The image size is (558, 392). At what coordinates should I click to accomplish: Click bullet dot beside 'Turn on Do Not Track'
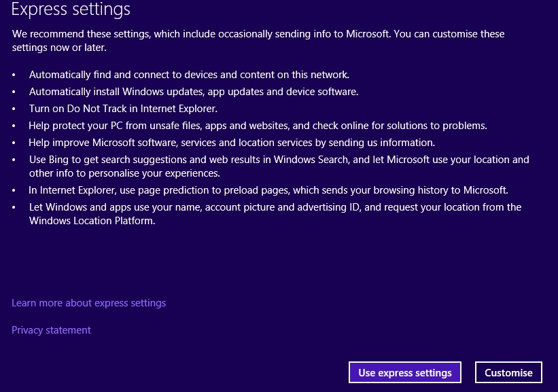14,109
